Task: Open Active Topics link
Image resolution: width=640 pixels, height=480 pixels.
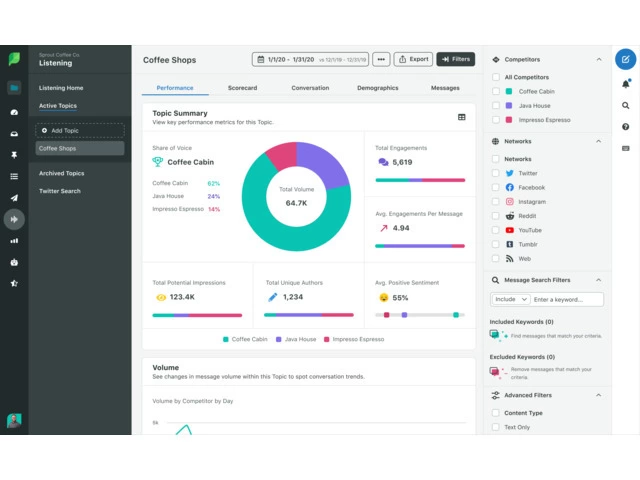Action: [x=58, y=106]
